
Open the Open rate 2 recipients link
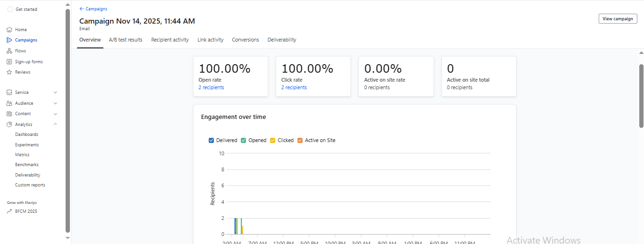[x=211, y=88]
